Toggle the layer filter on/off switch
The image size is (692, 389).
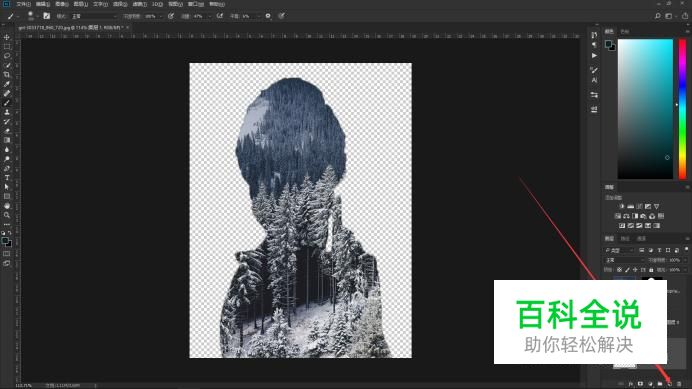point(686,249)
